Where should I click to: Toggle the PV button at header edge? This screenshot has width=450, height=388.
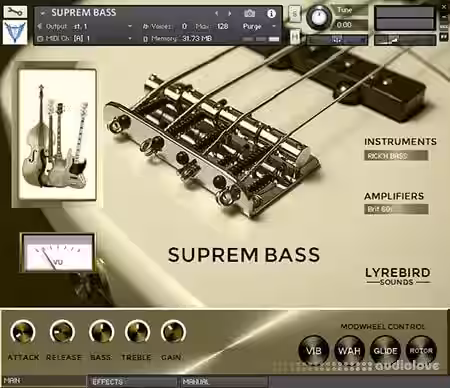[x=444, y=36]
